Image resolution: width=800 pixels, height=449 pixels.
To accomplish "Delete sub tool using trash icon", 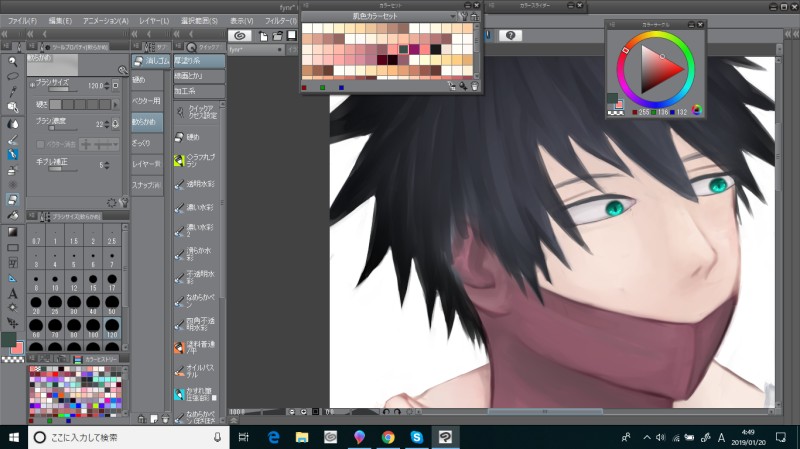I will tap(165, 419).
